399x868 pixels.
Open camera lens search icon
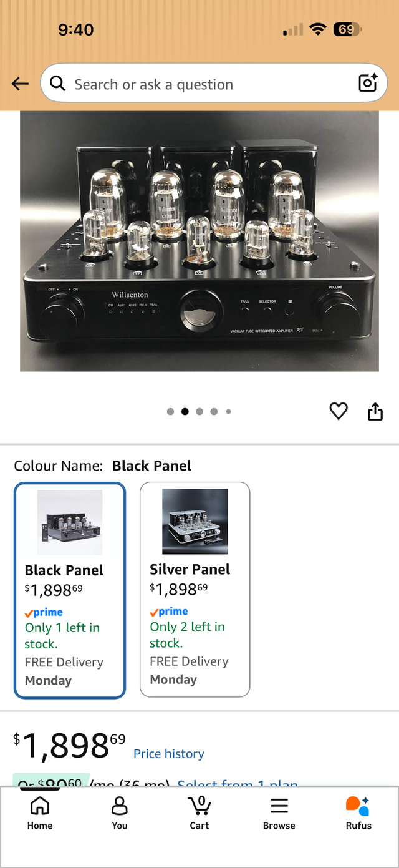click(368, 83)
